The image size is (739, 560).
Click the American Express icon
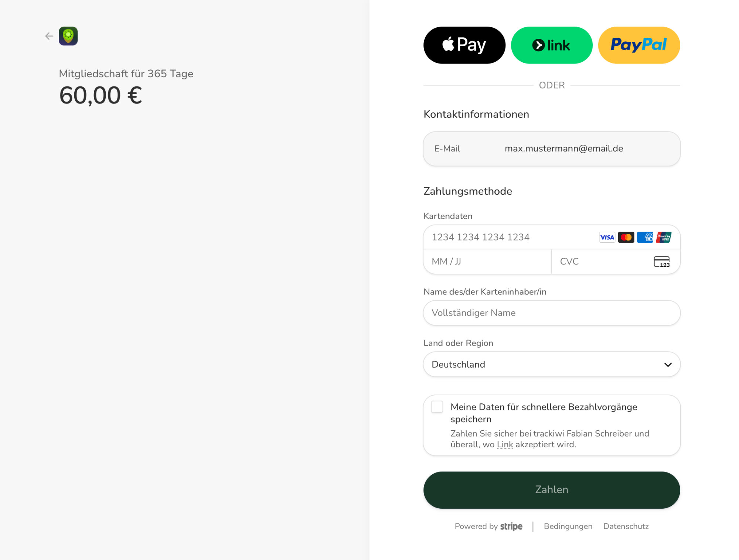[x=645, y=238]
